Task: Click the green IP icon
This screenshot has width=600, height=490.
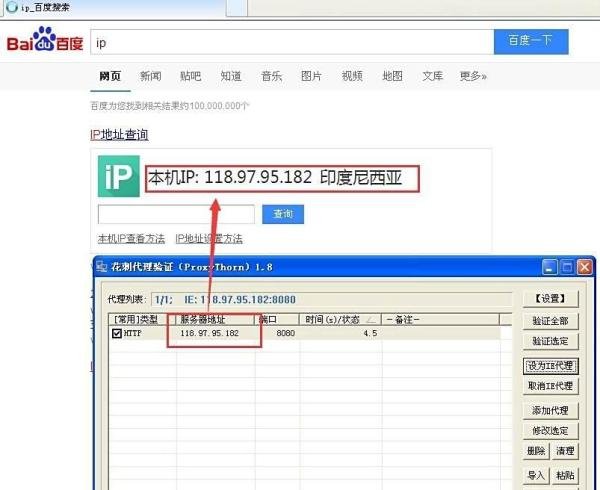Action: coord(119,176)
